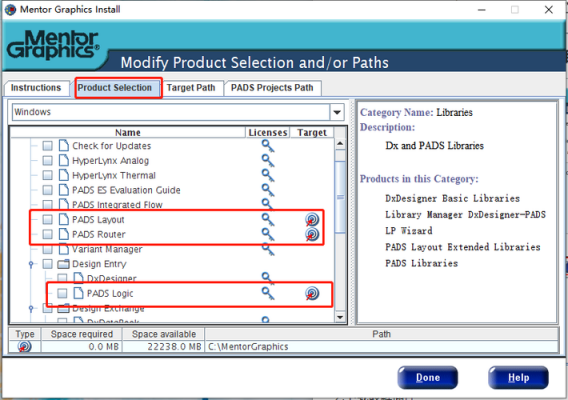
Task: Click the document icon next to PADS Logic
Action: (x=78, y=293)
